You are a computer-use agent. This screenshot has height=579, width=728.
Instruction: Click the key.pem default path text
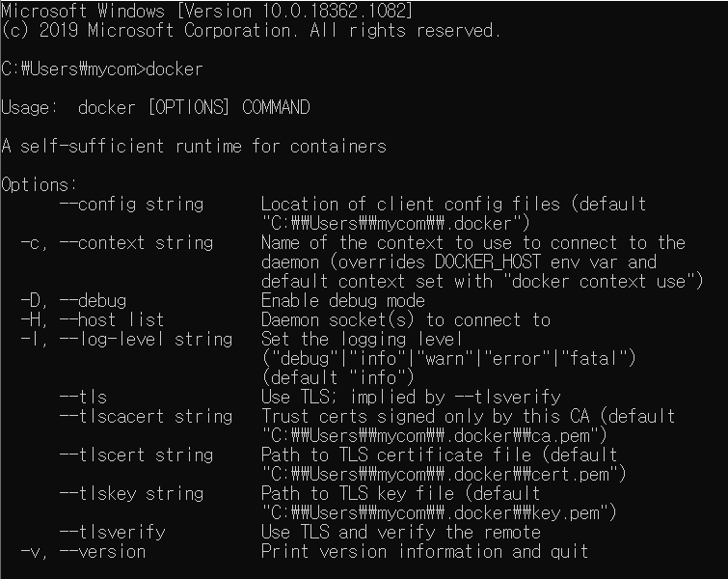(440, 513)
